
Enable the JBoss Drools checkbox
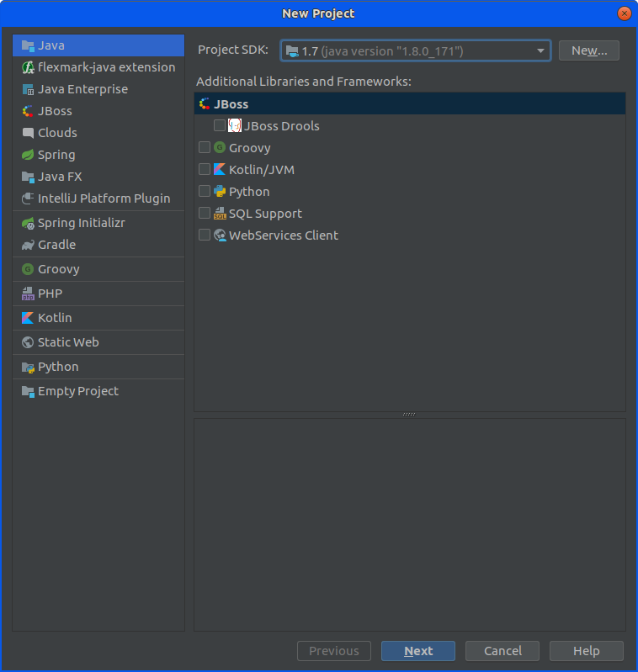(220, 125)
